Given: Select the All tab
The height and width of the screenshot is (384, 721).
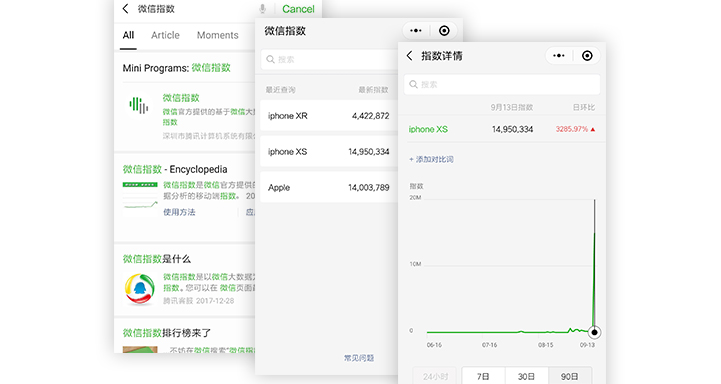Looking at the screenshot, I should tap(128, 35).
